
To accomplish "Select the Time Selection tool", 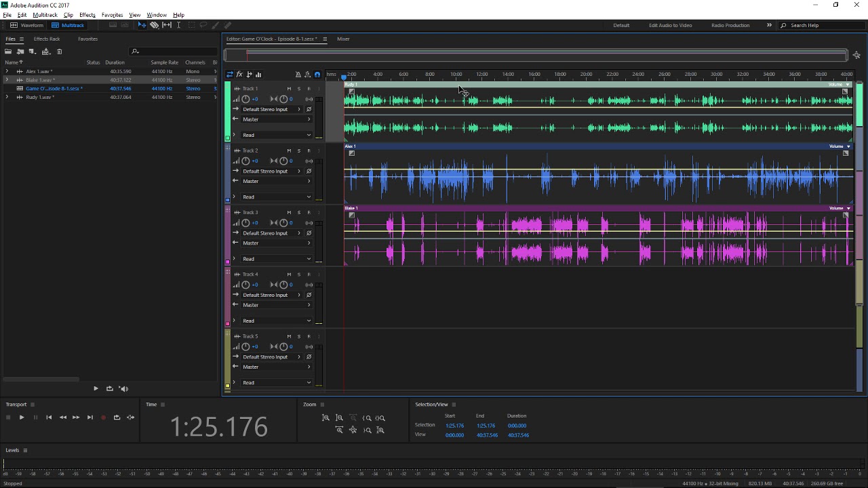I will coord(178,25).
